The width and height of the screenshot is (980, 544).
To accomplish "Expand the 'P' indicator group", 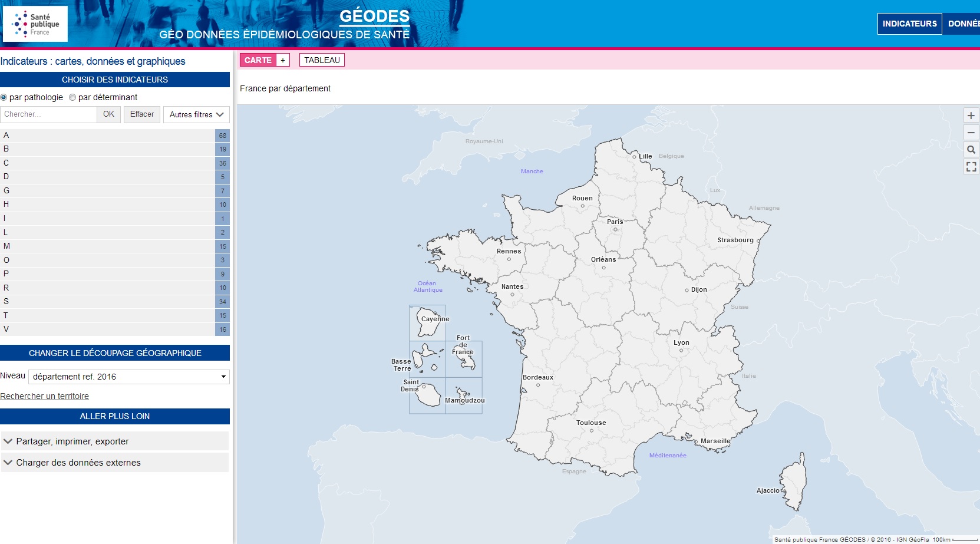I will click(115, 273).
